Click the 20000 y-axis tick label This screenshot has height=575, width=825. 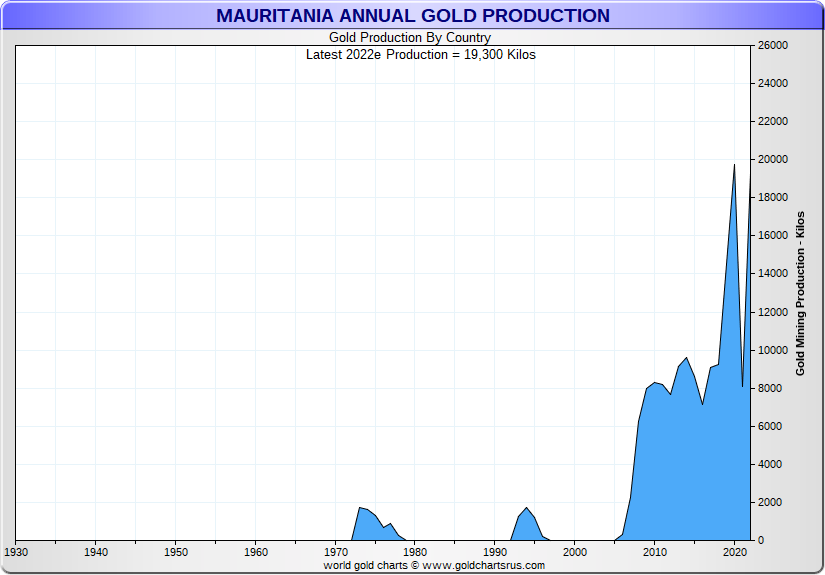774,160
